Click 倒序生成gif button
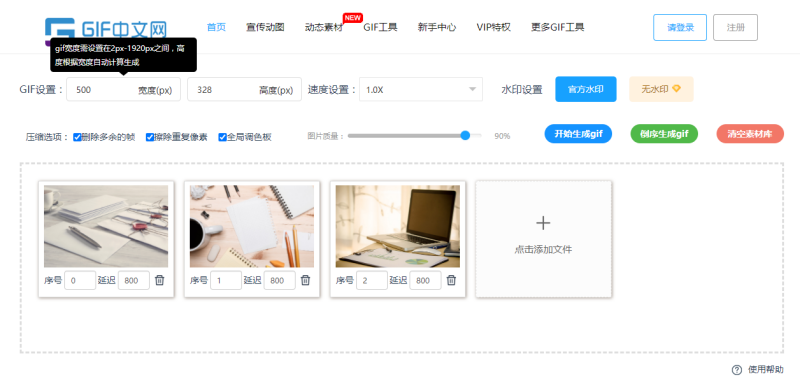 664,134
